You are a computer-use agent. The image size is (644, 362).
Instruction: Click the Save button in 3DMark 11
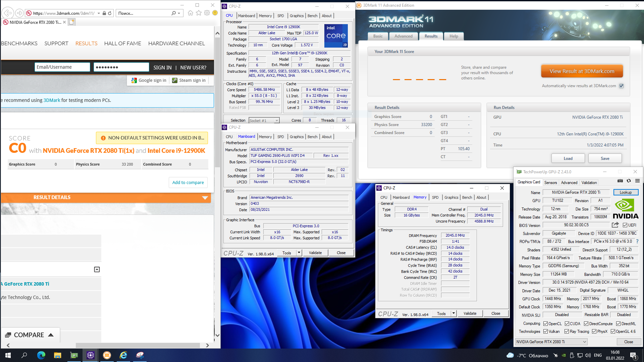tap(605, 159)
